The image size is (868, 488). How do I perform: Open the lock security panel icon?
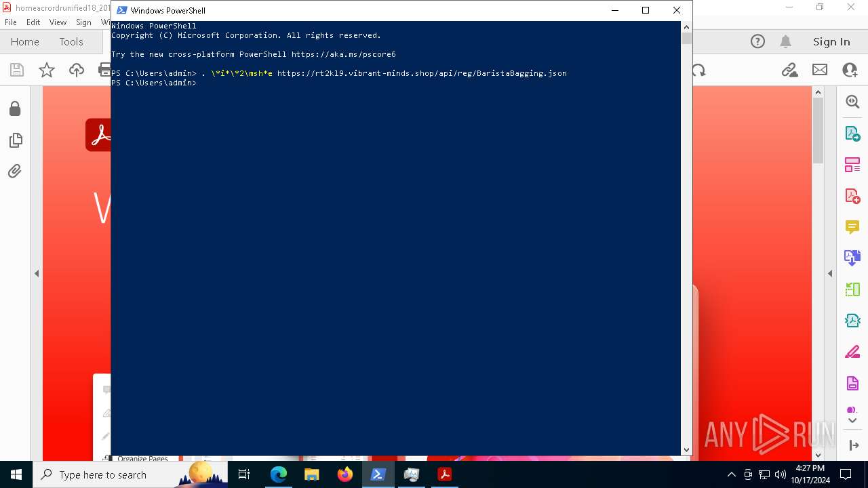point(15,109)
